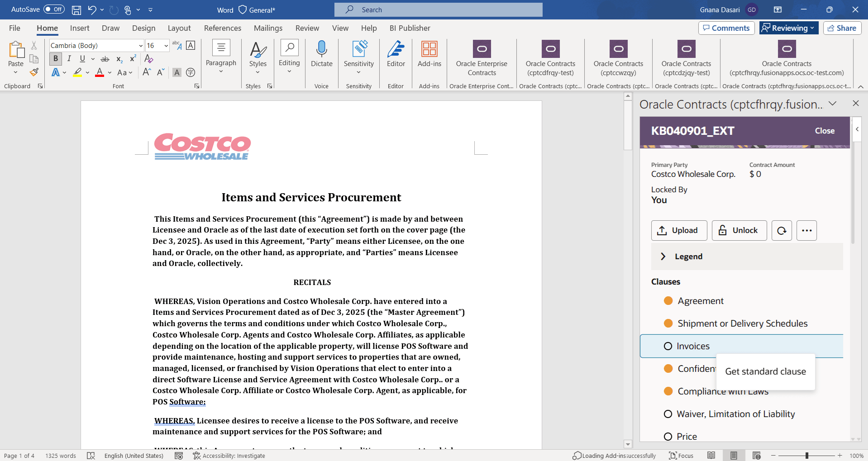The height and width of the screenshot is (461, 868).
Task: Click the Unlock button
Action: 739,230
